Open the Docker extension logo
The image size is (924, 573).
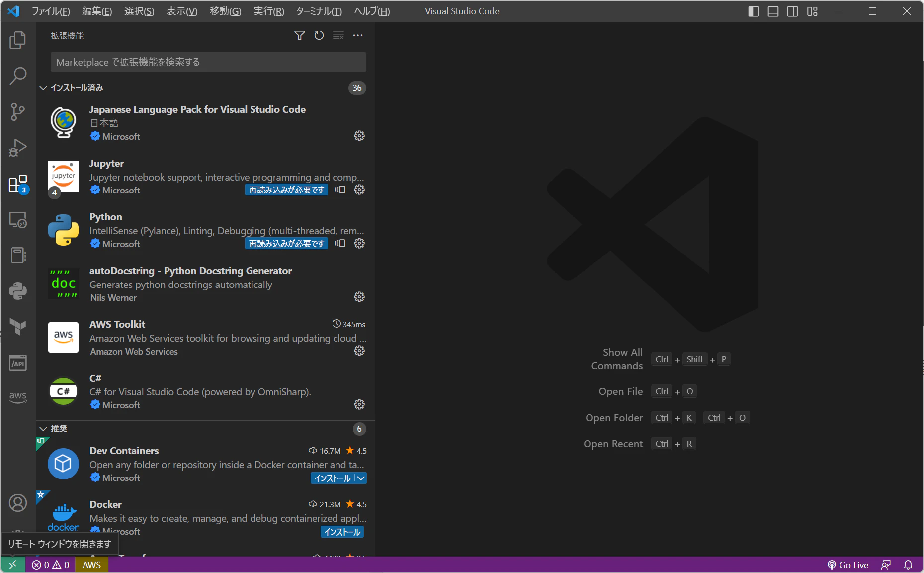[x=63, y=517]
